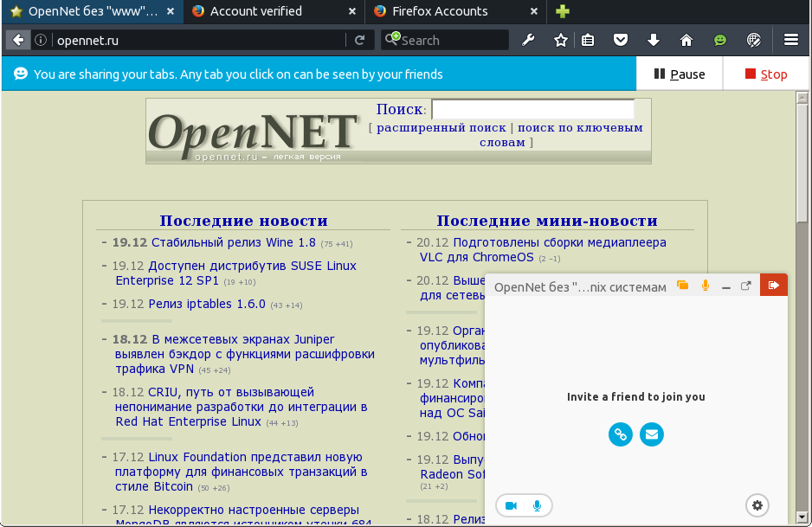This screenshot has width=812, height=527.
Task: Click the globe icon next to Hello smiley
Action: coord(753,40)
